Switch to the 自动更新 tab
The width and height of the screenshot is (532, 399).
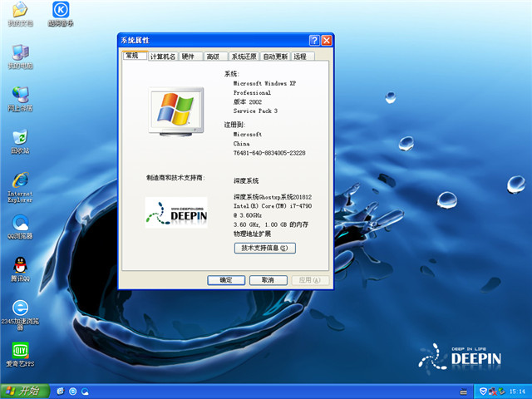point(275,57)
